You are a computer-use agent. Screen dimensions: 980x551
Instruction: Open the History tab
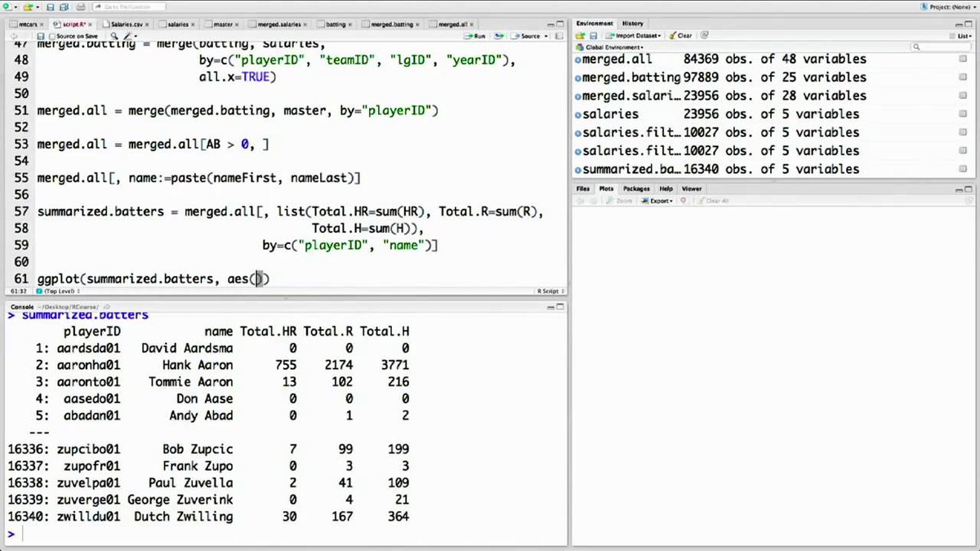[x=632, y=24]
